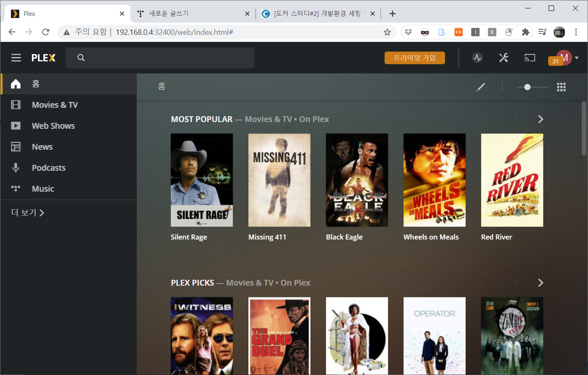The image size is (588, 375).
Task: Click the PLEX logo
Action: (x=43, y=58)
